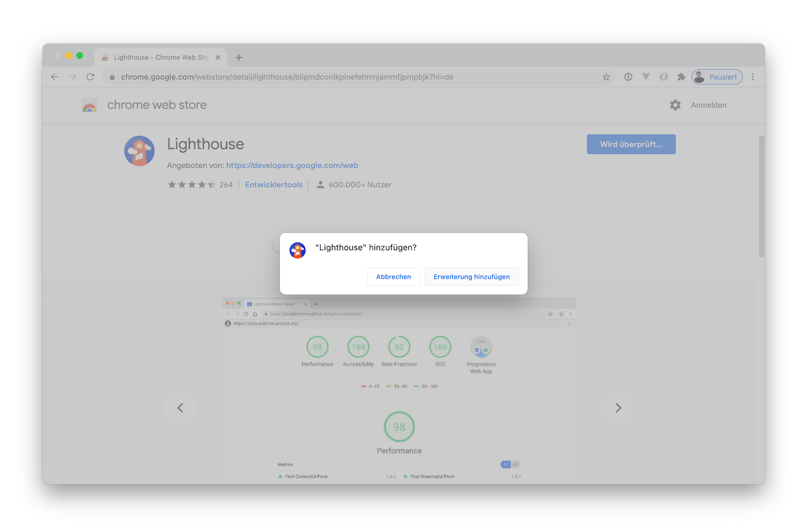
Task: Click Anmelden to sign in
Action: pyautogui.click(x=709, y=105)
